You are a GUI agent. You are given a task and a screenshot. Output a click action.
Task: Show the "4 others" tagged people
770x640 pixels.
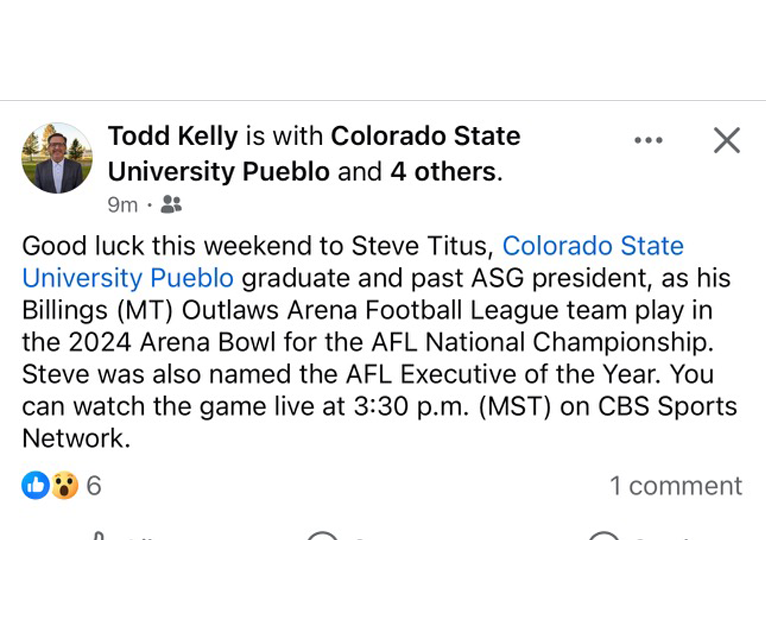coord(443,172)
